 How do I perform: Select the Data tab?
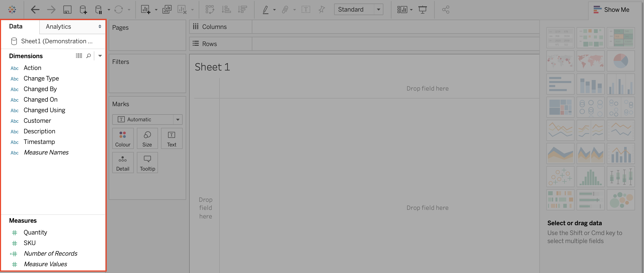16,26
